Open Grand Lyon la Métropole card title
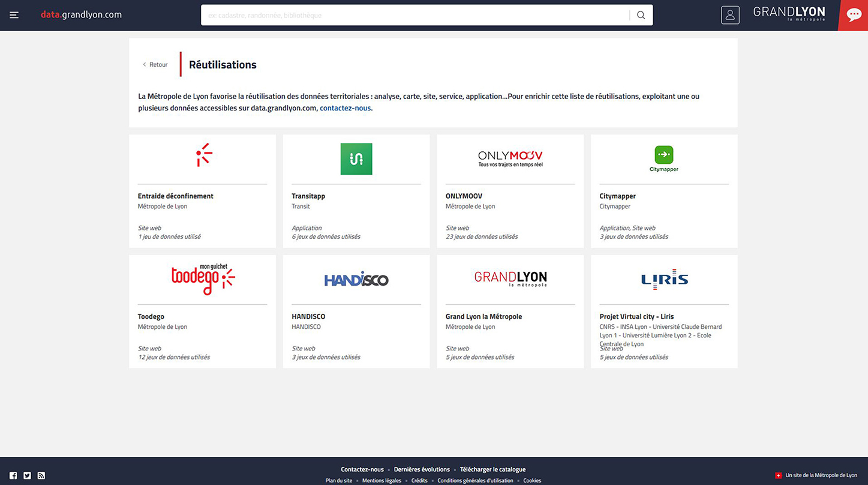868x485 pixels. (483, 316)
